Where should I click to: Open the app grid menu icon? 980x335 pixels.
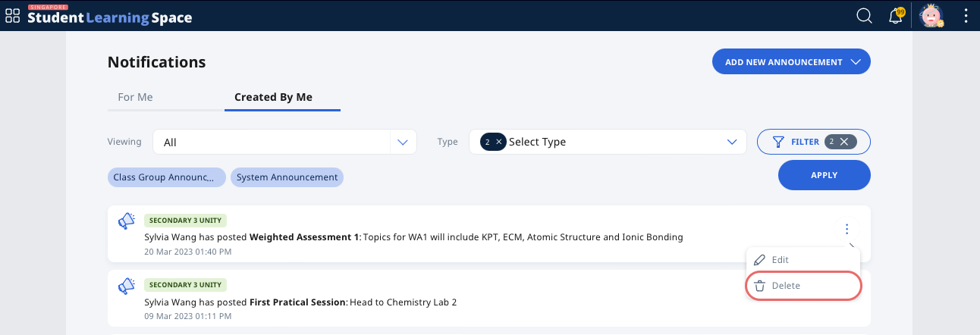[13, 16]
